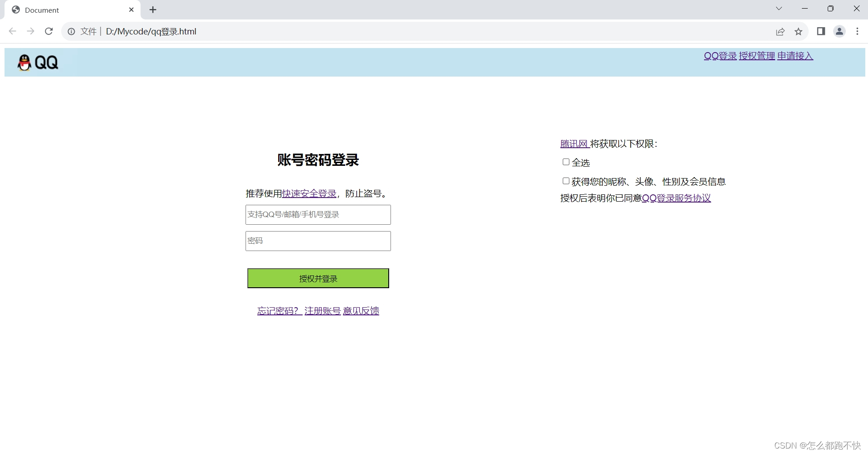
Task: Open the browser side panel icon
Action: 821,31
